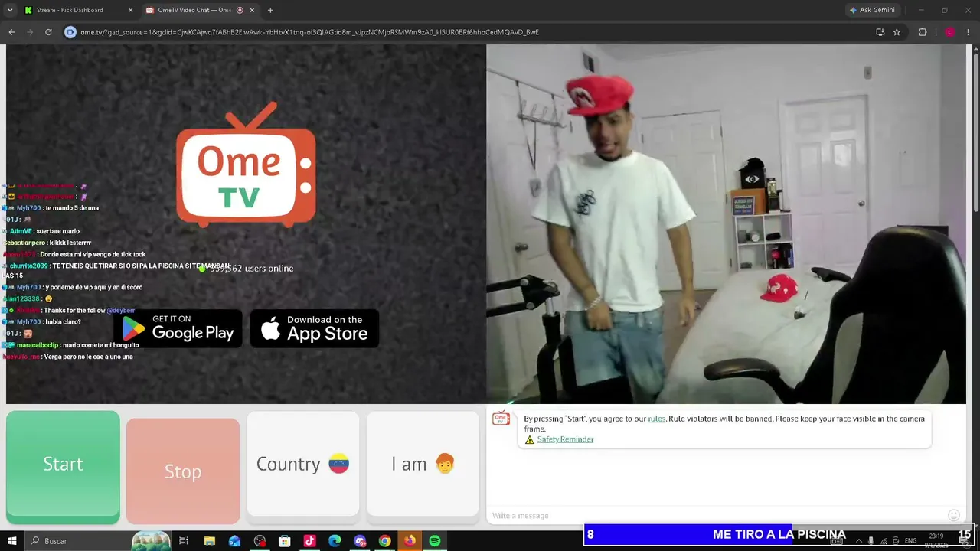Click the red Stop button
This screenshot has height=551, width=980.
click(183, 471)
